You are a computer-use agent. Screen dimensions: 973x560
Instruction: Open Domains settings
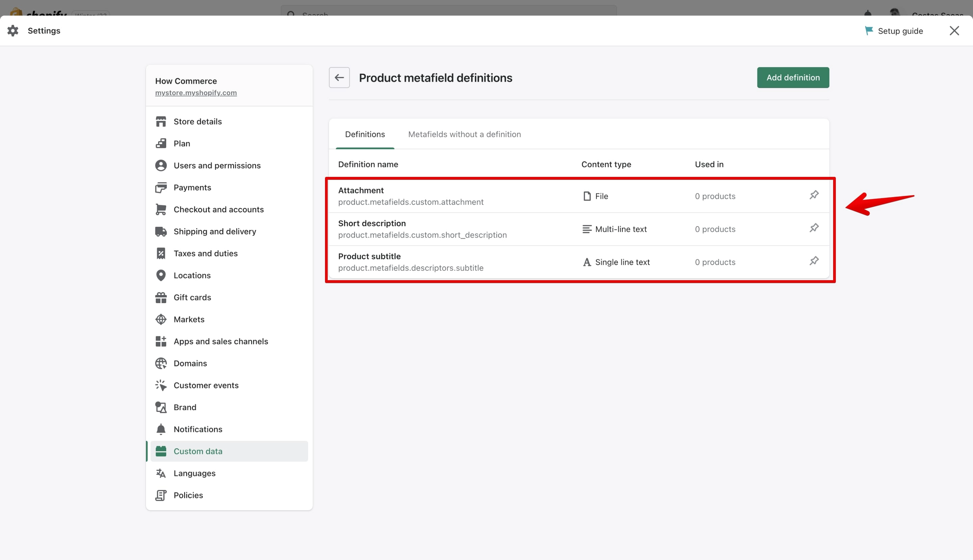tap(229, 363)
